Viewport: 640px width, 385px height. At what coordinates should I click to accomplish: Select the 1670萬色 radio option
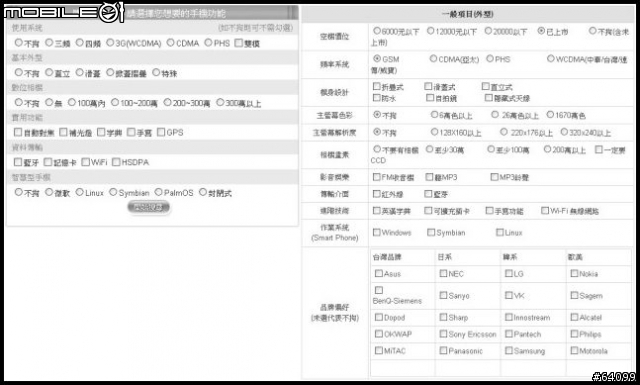(550, 115)
